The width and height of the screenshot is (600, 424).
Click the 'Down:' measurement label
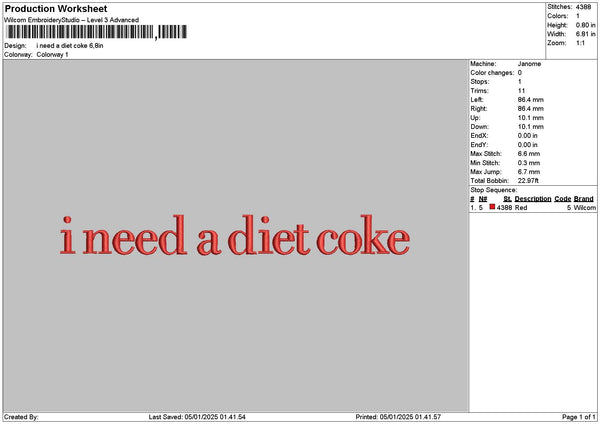point(479,127)
